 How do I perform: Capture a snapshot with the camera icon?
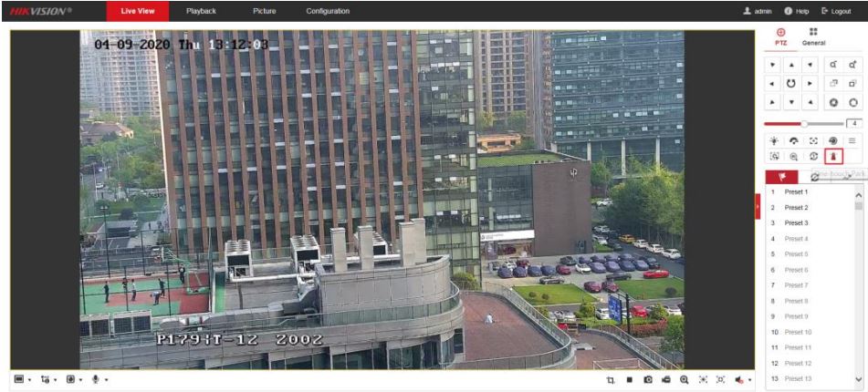click(x=648, y=380)
